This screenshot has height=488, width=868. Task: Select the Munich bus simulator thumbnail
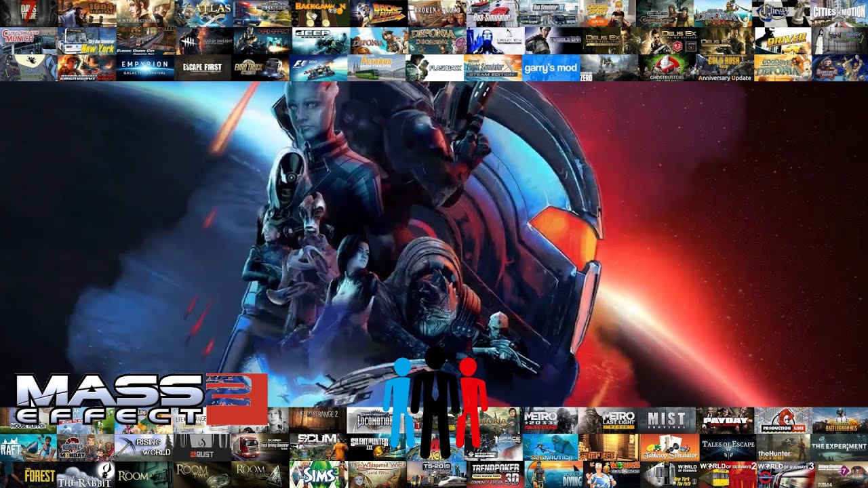[29, 41]
